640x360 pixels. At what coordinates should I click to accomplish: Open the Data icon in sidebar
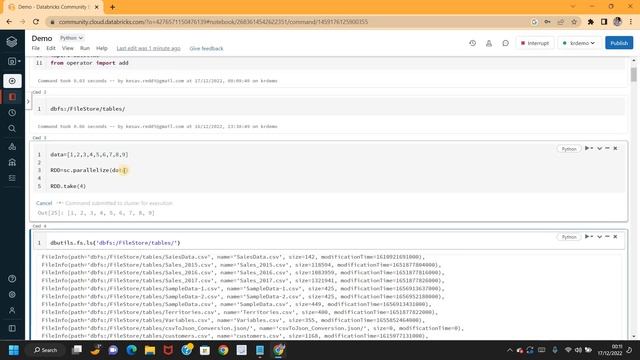[12, 147]
